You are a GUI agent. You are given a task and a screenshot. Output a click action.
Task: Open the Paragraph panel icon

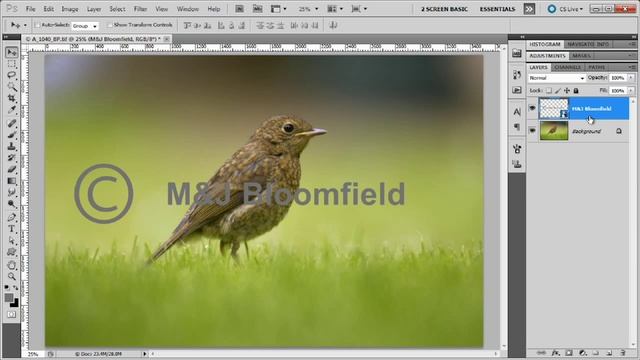517,127
